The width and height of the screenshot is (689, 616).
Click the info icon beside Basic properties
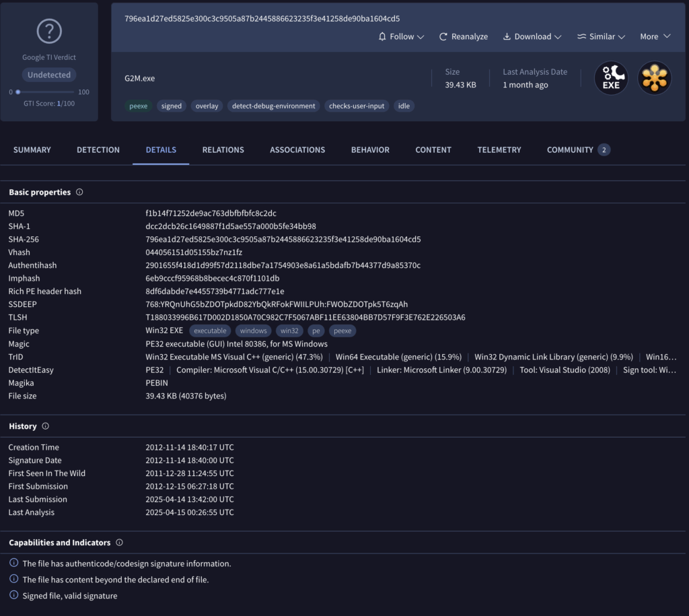(x=79, y=193)
